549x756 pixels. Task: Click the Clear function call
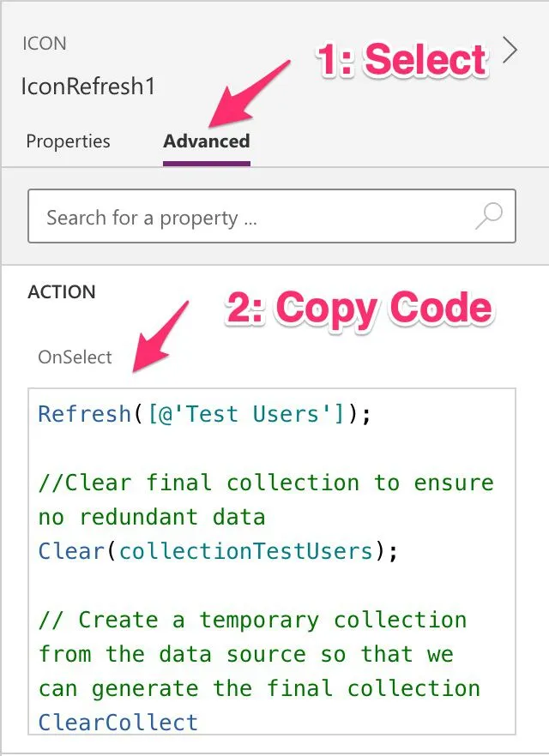(70, 551)
